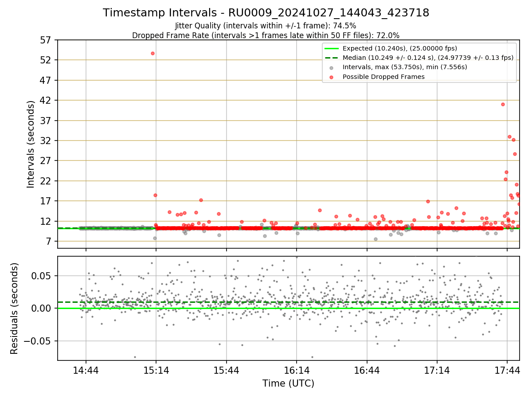Click the red outlier point near 41 seconds

click(503, 104)
